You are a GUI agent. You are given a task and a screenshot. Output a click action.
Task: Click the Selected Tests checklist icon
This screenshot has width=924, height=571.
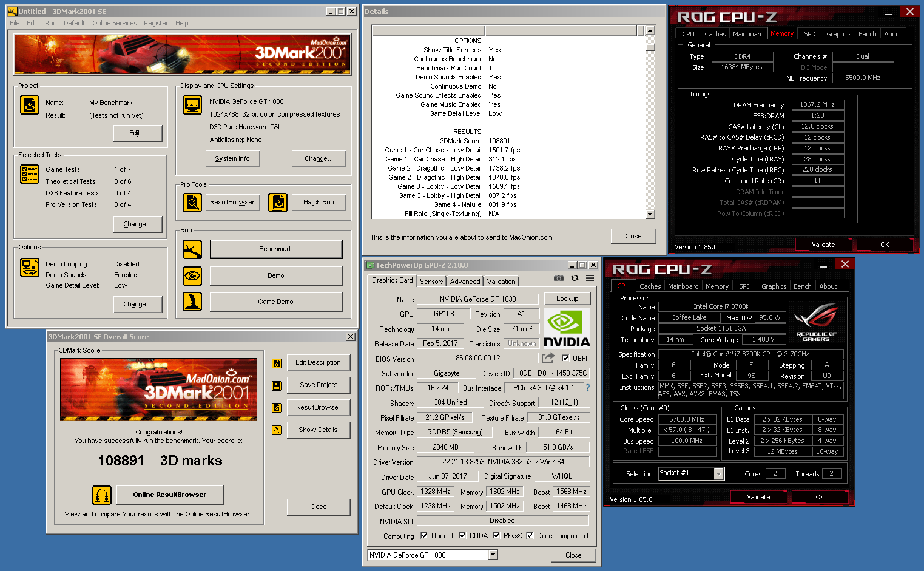30,174
